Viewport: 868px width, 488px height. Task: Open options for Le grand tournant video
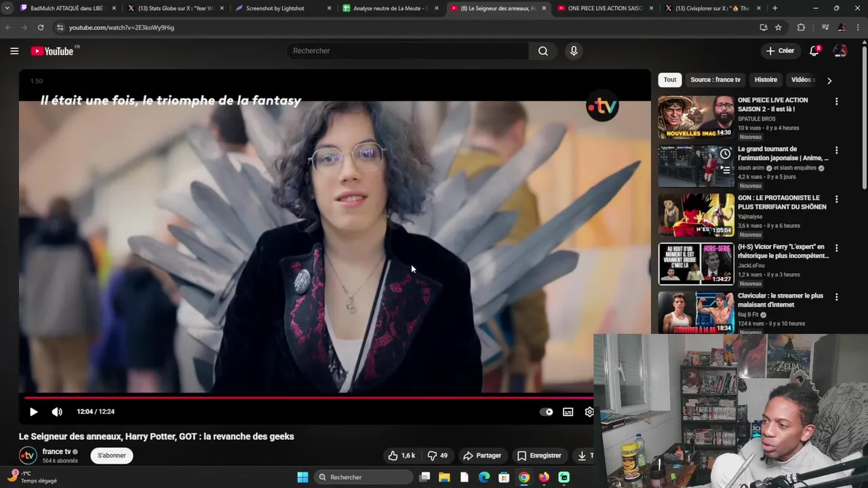point(836,150)
